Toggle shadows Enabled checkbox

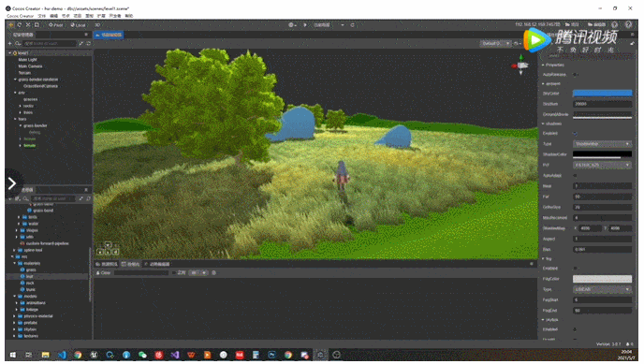pyautogui.click(x=575, y=134)
